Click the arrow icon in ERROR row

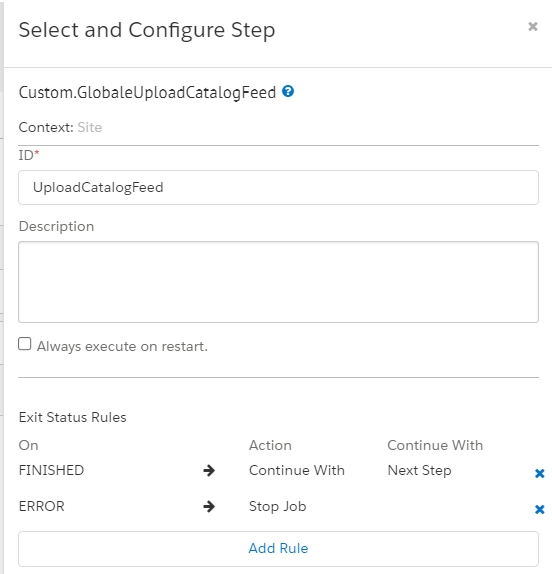(x=209, y=507)
